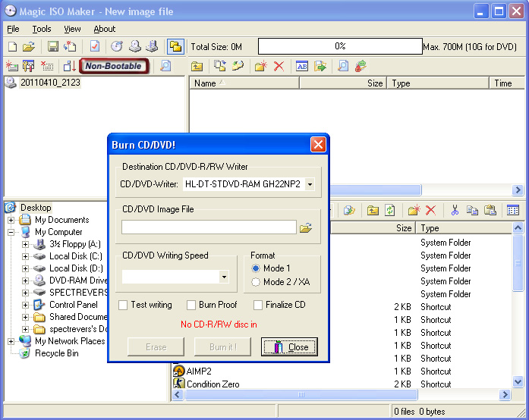The image size is (529, 420).
Task: Expand the Local Disk (D:) node
Action: pyautogui.click(x=25, y=268)
